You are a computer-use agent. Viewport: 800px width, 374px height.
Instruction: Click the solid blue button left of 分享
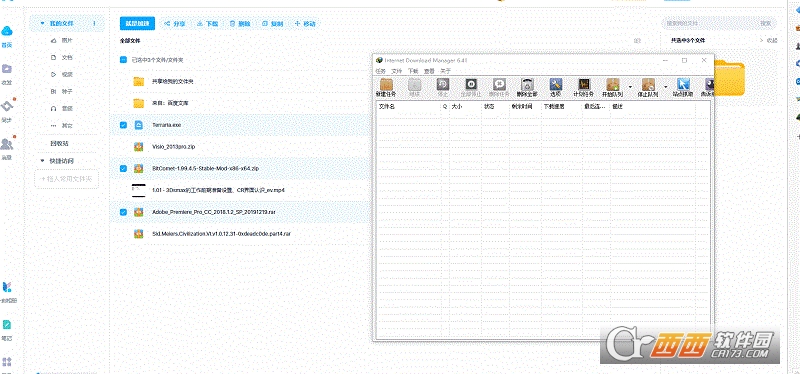point(137,23)
